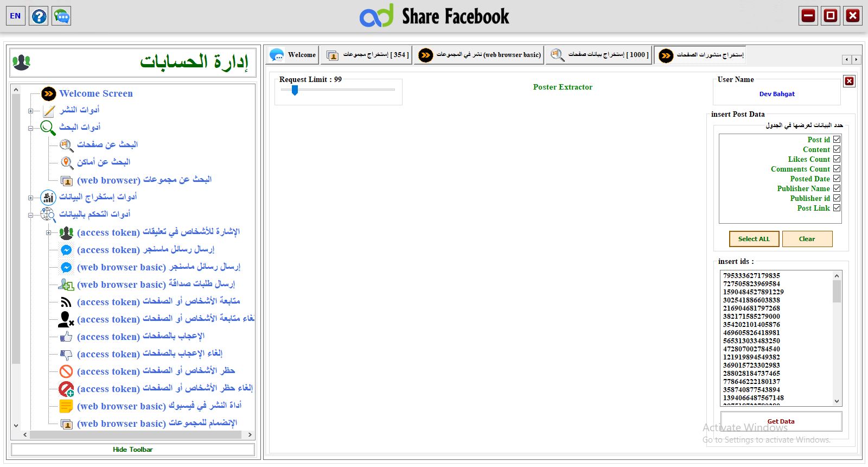
Task: Collapse the data control tools node
Action: (x=31, y=215)
